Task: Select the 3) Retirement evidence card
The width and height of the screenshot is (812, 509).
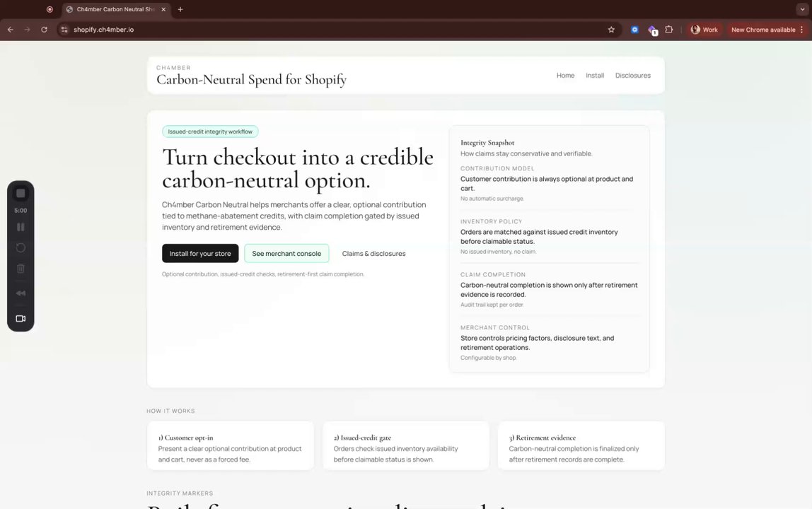Action: tap(581, 446)
